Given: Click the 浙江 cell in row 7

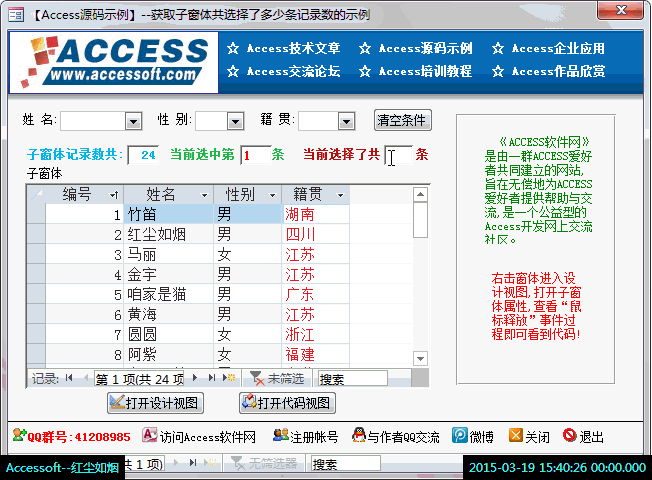Looking at the screenshot, I should coord(315,334).
